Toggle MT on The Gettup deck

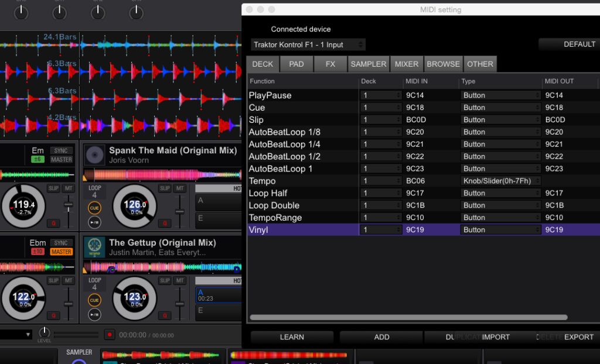click(179, 280)
